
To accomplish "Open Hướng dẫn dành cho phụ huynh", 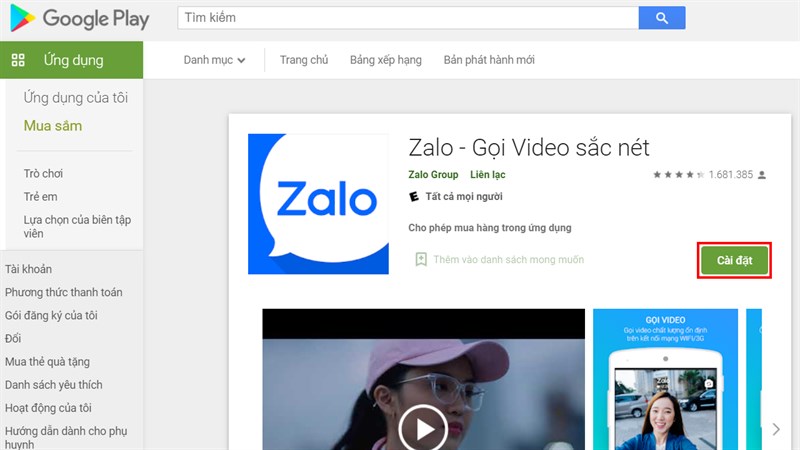I will pos(66,437).
